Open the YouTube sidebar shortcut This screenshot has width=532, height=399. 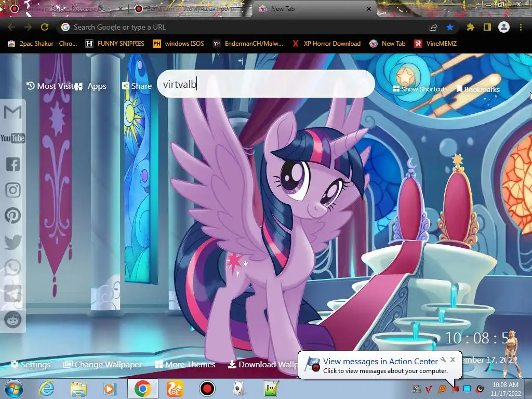[12, 138]
